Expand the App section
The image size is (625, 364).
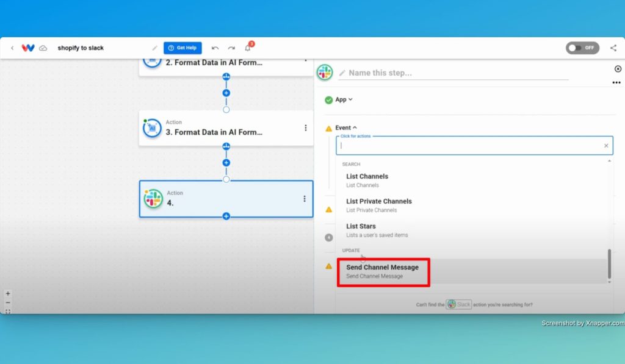pyautogui.click(x=344, y=99)
